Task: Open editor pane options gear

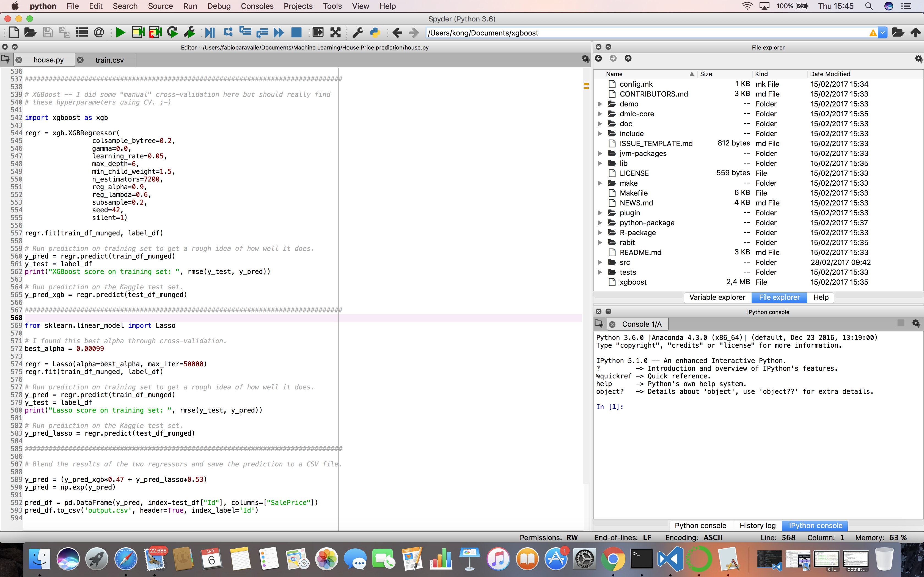Action: pos(585,58)
